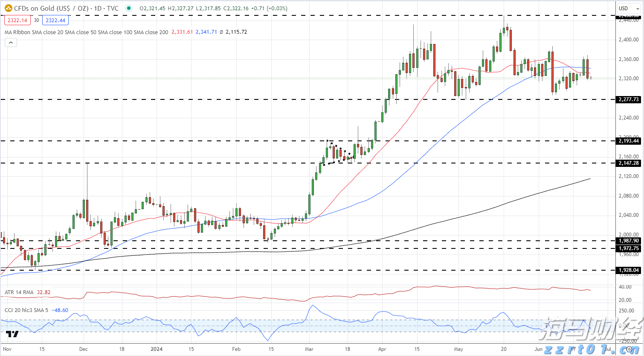Select the ATR 14 RMA indicator label
This screenshot has height=356, width=644.
(x=19, y=292)
